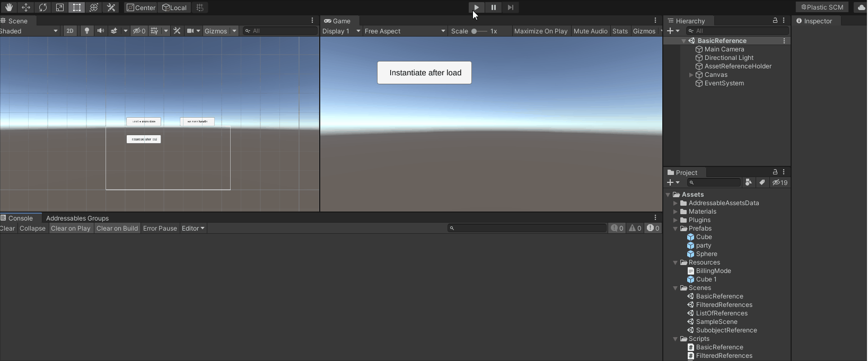Image resolution: width=868 pixels, height=361 pixels.
Task: Open the Shaded draw mode dropdown
Action: pyautogui.click(x=29, y=31)
